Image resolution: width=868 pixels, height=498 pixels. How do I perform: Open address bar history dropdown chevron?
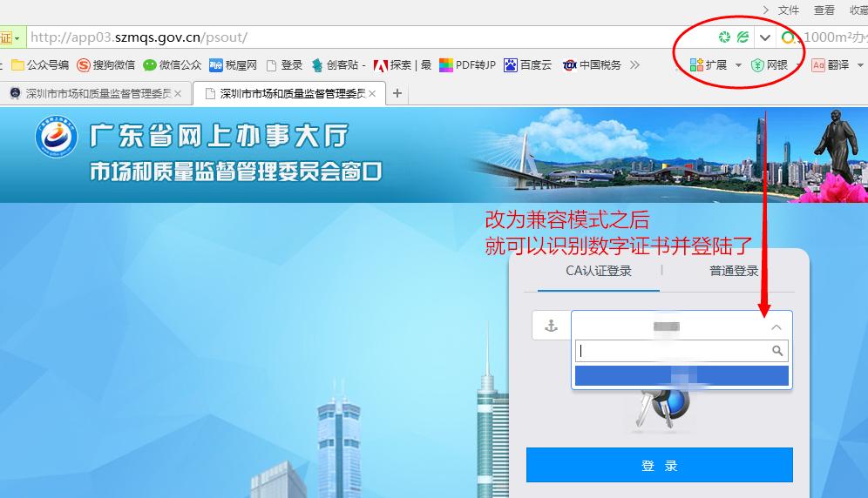click(x=765, y=37)
